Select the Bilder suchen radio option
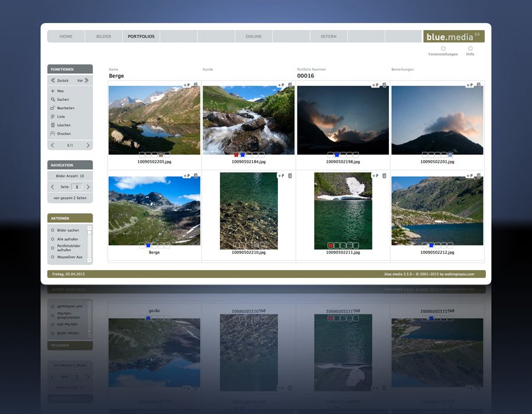532x414 pixels. [53, 230]
